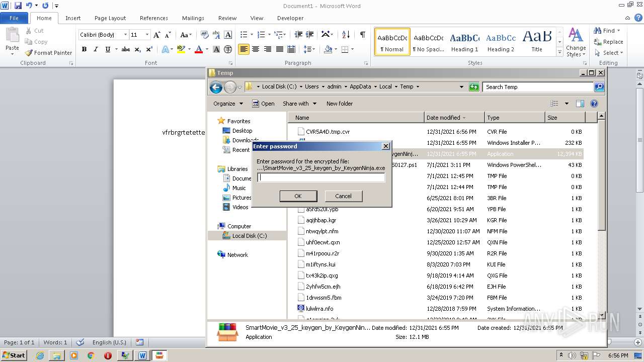Open the File tab
644x362 pixels.
click(14, 18)
